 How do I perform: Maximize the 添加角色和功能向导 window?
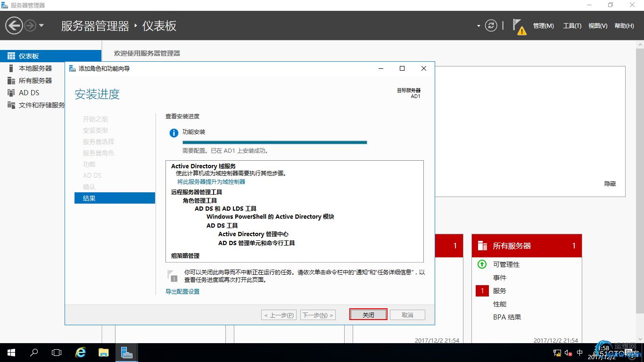click(402, 68)
